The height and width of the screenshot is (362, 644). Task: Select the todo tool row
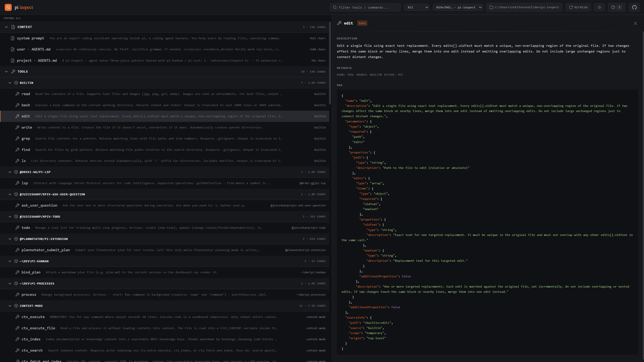click(x=165, y=228)
